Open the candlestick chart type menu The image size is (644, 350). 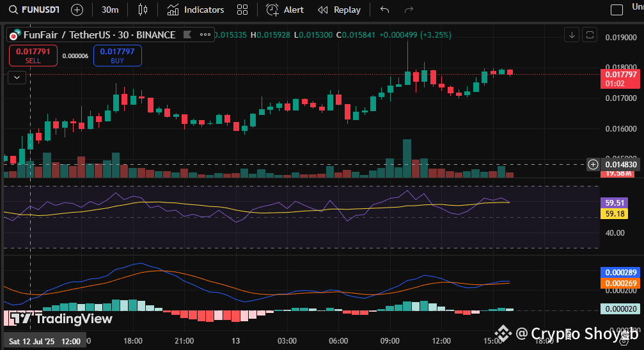[142, 10]
